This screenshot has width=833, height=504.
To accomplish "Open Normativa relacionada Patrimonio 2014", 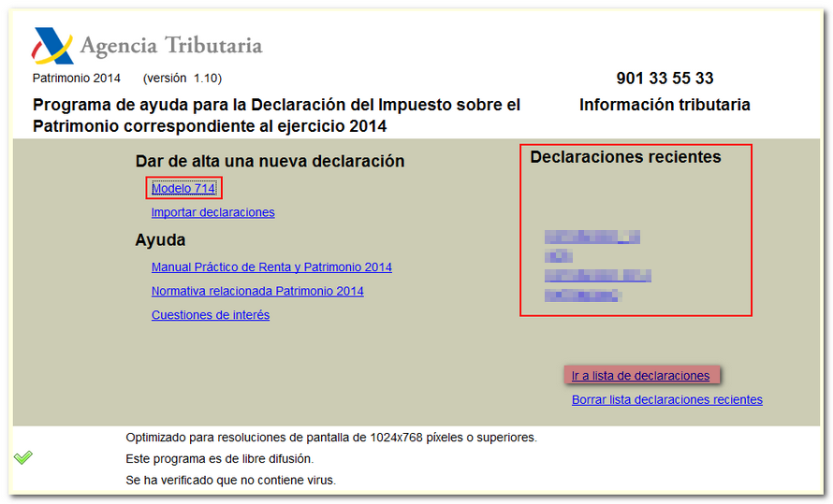I will pos(257,291).
